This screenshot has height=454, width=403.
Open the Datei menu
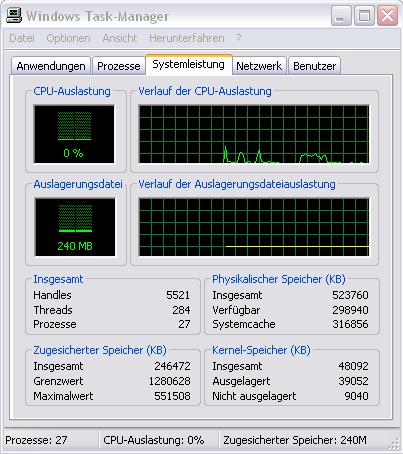tap(22, 38)
